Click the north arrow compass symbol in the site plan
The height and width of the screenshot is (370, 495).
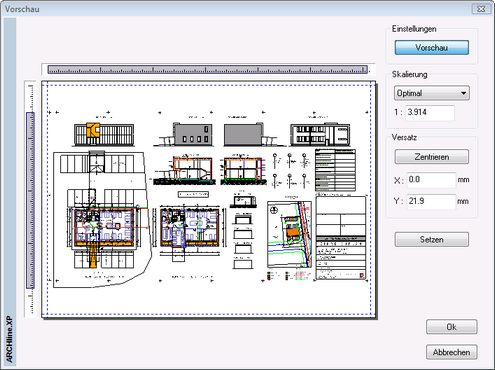274,210
